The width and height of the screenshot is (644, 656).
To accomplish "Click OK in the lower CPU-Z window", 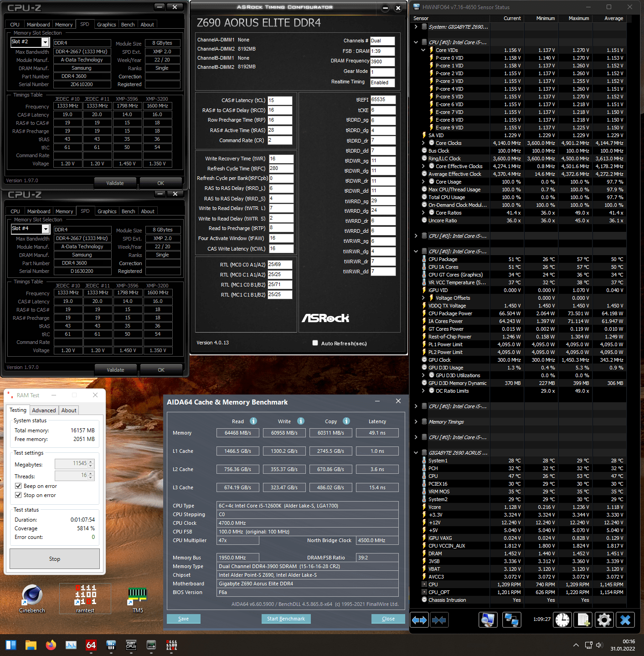I will 161,370.
